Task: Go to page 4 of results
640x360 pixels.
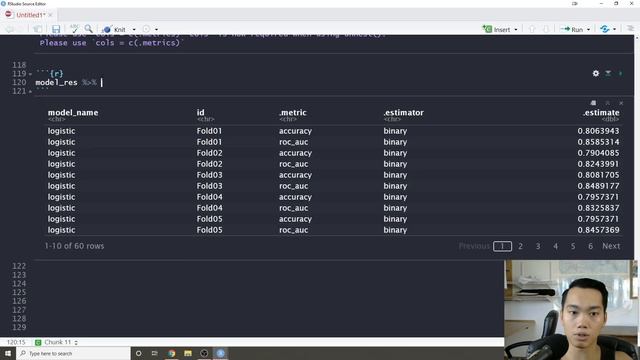Action: [556, 246]
